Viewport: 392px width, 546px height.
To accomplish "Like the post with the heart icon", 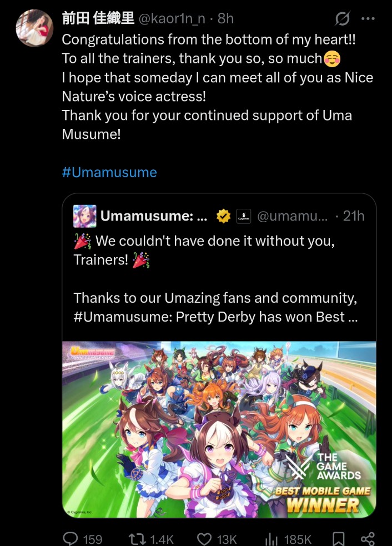I will tap(204, 539).
